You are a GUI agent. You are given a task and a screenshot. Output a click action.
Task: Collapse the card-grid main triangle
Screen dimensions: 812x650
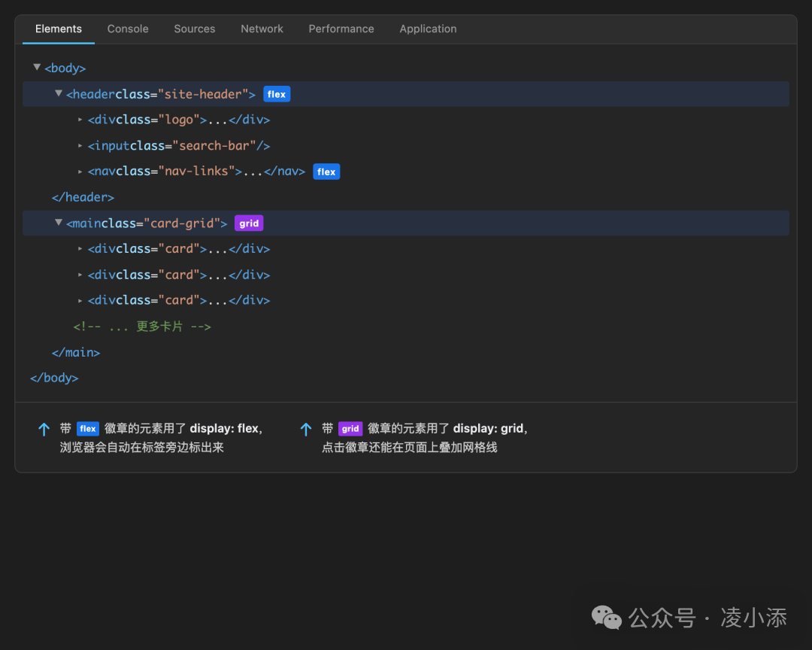[59, 223]
